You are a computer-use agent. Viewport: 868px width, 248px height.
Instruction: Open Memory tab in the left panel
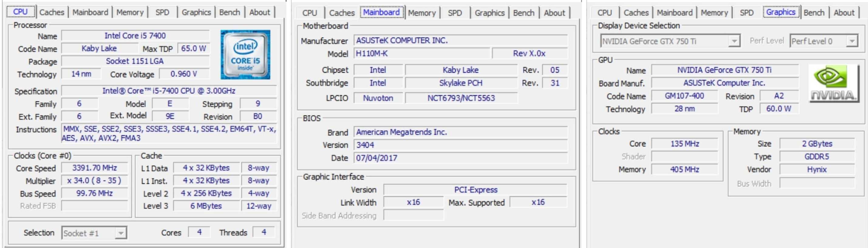pos(130,12)
